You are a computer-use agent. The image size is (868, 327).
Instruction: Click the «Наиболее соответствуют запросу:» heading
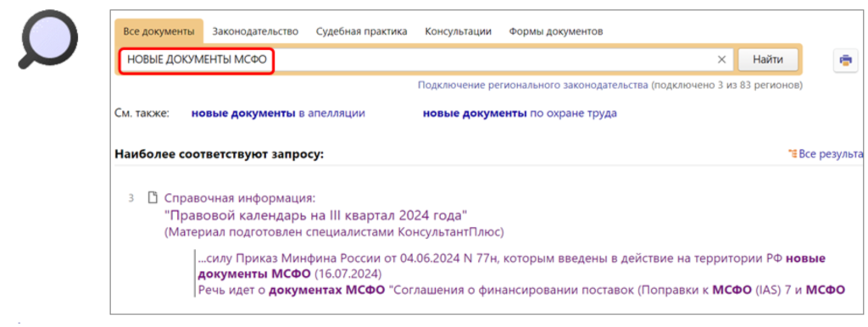tap(219, 153)
